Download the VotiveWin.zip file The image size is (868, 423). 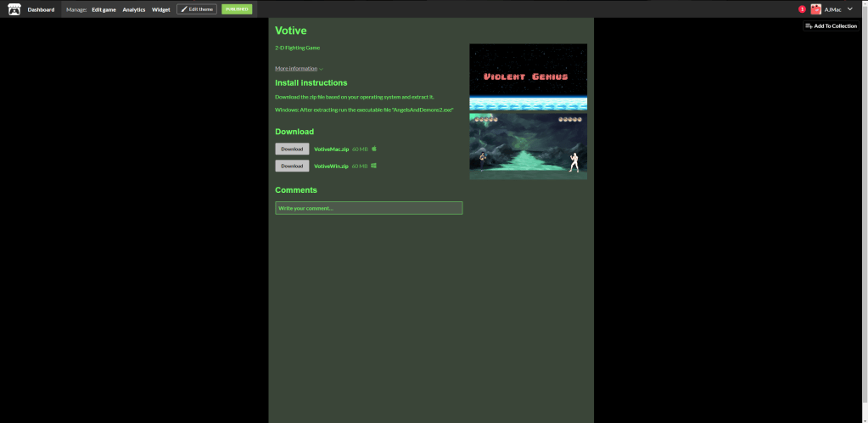click(292, 166)
